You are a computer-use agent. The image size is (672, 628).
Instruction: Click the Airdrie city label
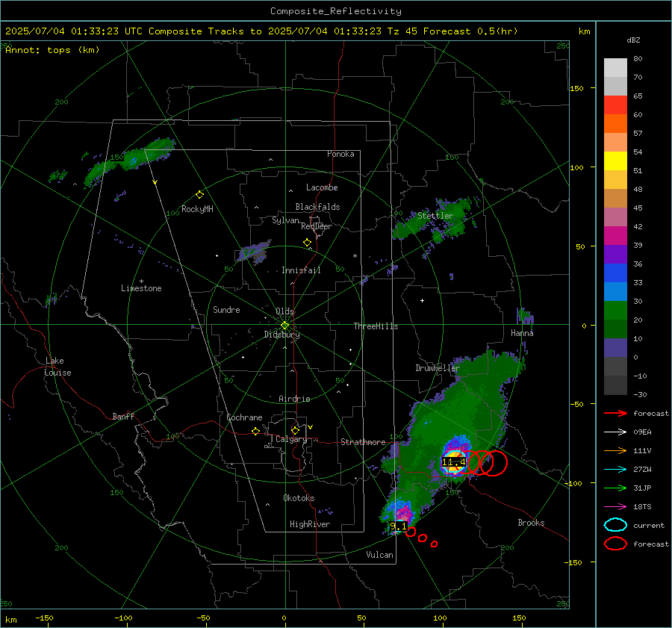[294, 399]
